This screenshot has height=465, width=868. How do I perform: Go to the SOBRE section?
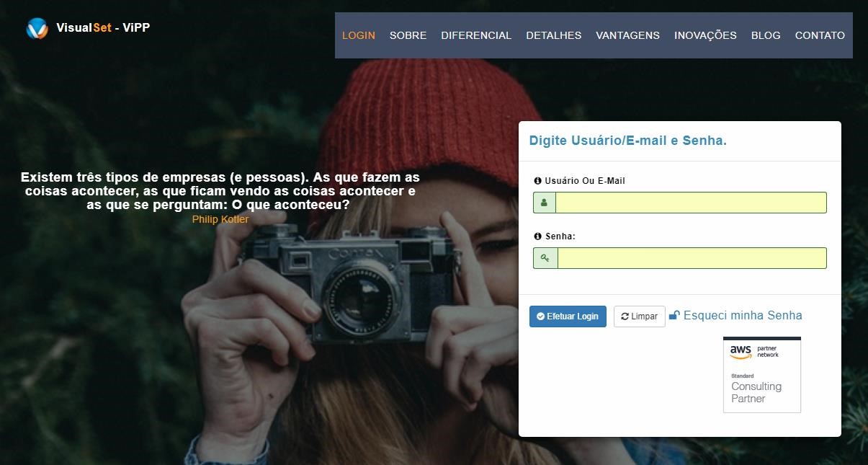(408, 35)
